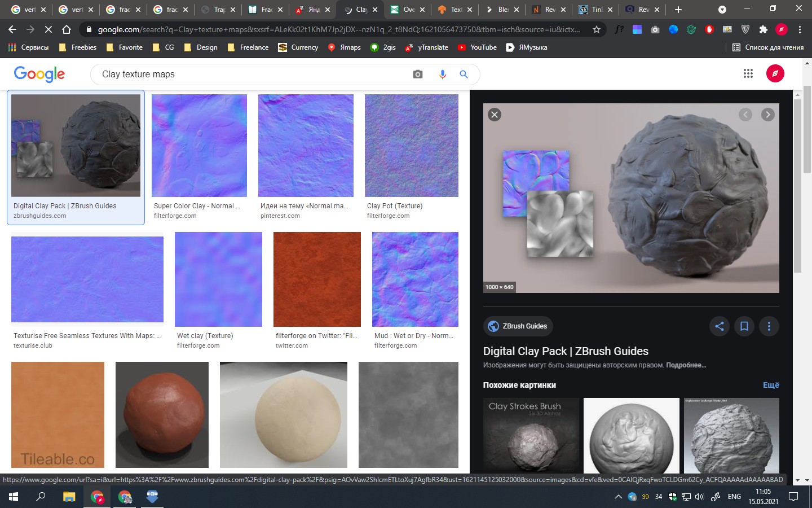The height and width of the screenshot is (508, 812).
Task: Select the filterforge on Twitter red thumbnail
Action: [317, 279]
